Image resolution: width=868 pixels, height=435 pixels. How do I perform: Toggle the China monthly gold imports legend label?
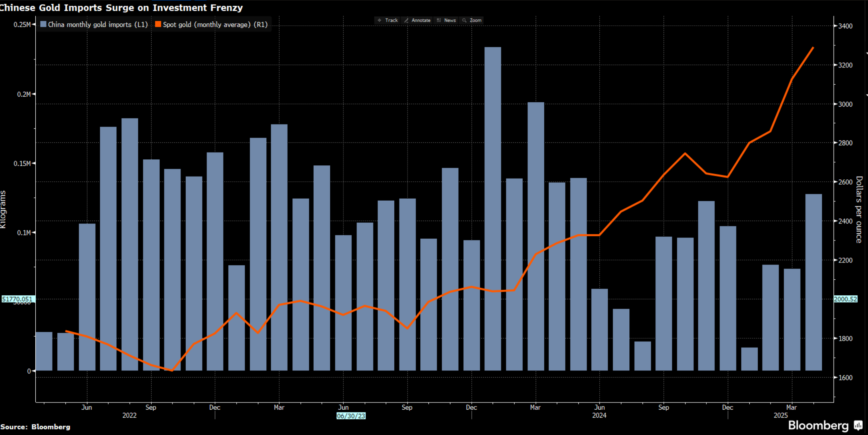click(x=98, y=24)
